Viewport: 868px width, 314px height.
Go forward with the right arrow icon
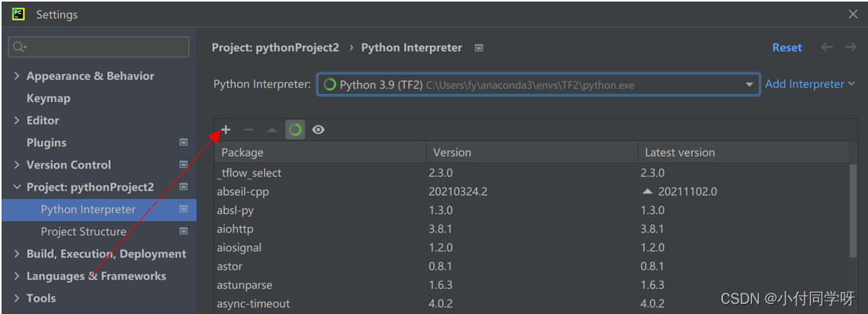(850, 47)
